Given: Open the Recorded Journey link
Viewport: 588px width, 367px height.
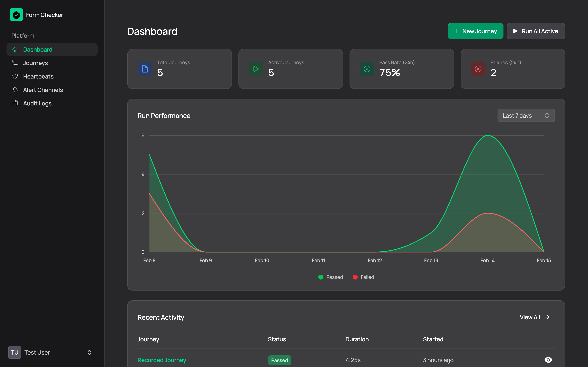Looking at the screenshot, I should (161, 360).
